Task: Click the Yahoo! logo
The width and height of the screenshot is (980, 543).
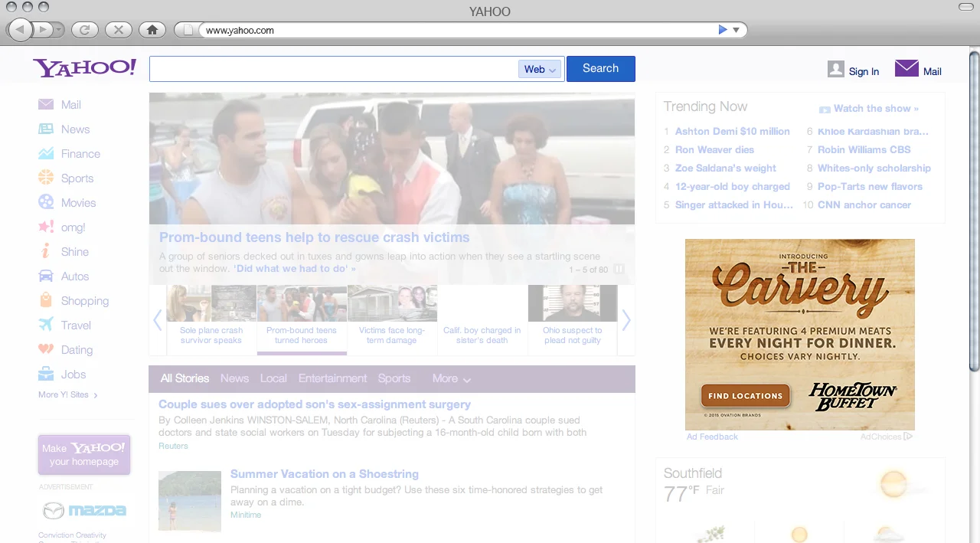Action: 84,68
